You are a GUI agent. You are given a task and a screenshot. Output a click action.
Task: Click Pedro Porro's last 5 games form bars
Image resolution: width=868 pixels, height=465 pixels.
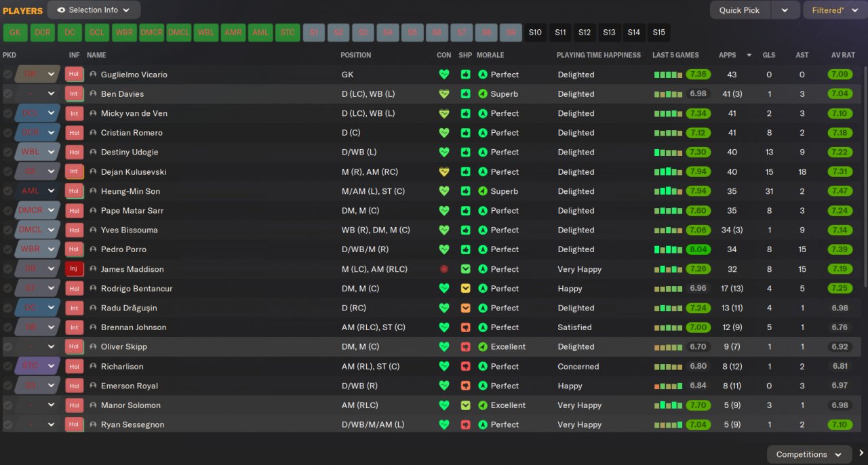click(668, 249)
